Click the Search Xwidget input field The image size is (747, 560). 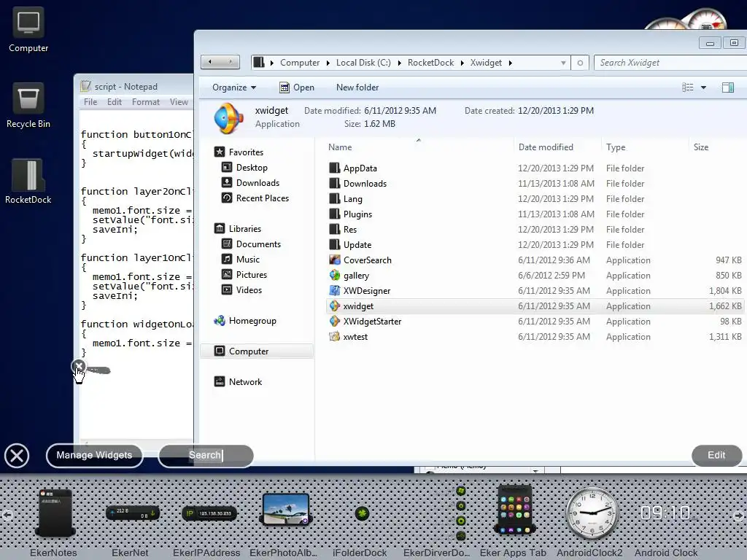(670, 63)
